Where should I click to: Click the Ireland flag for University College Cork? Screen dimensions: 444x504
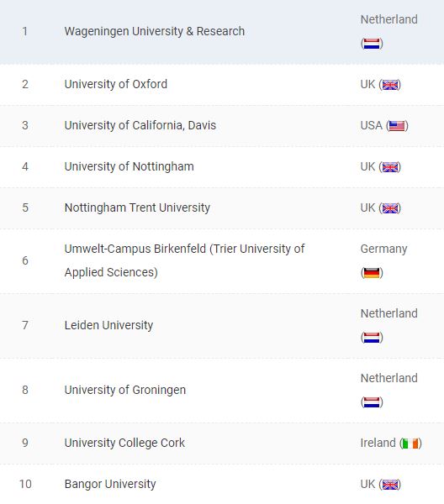click(410, 444)
